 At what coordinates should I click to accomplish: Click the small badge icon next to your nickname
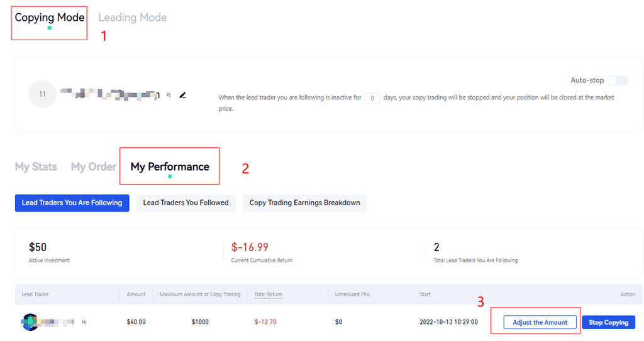tap(169, 95)
